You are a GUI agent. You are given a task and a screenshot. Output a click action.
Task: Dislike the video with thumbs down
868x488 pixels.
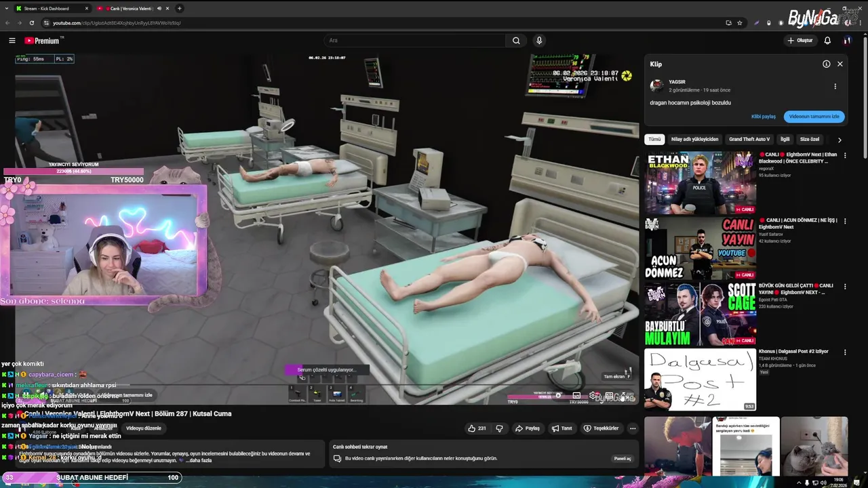pyautogui.click(x=500, y=428)
